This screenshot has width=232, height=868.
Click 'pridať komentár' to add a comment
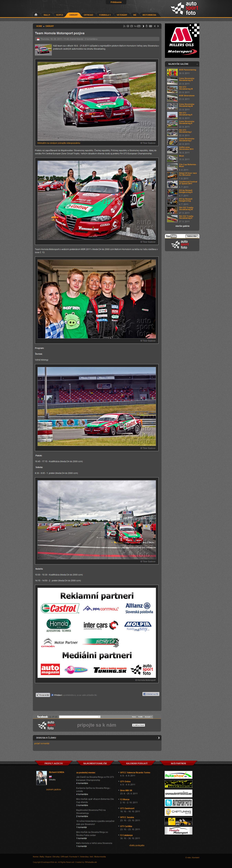42,743
